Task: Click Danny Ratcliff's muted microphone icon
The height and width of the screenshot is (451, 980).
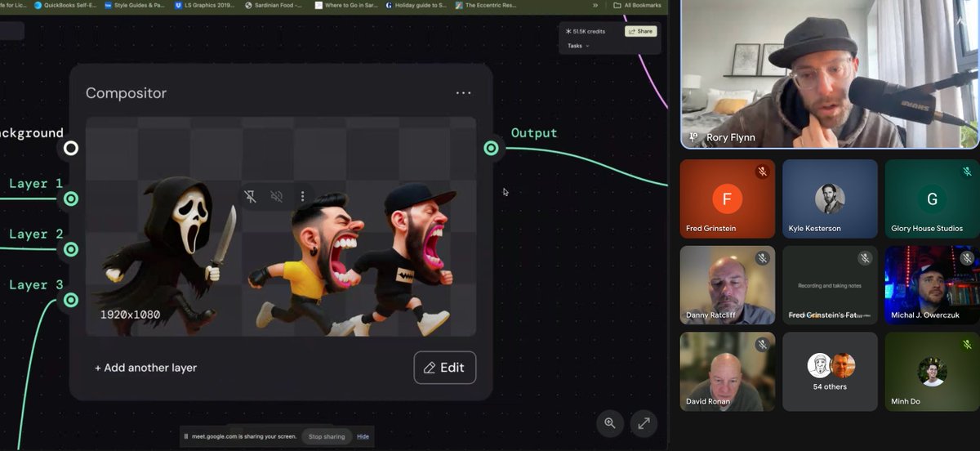Action: [x=762, y=258]
